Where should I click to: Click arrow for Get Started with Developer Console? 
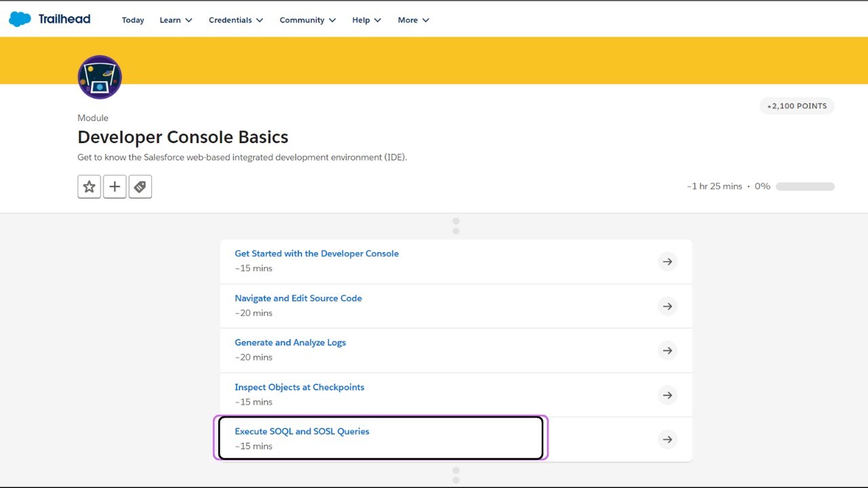click(x=668, y=262)
